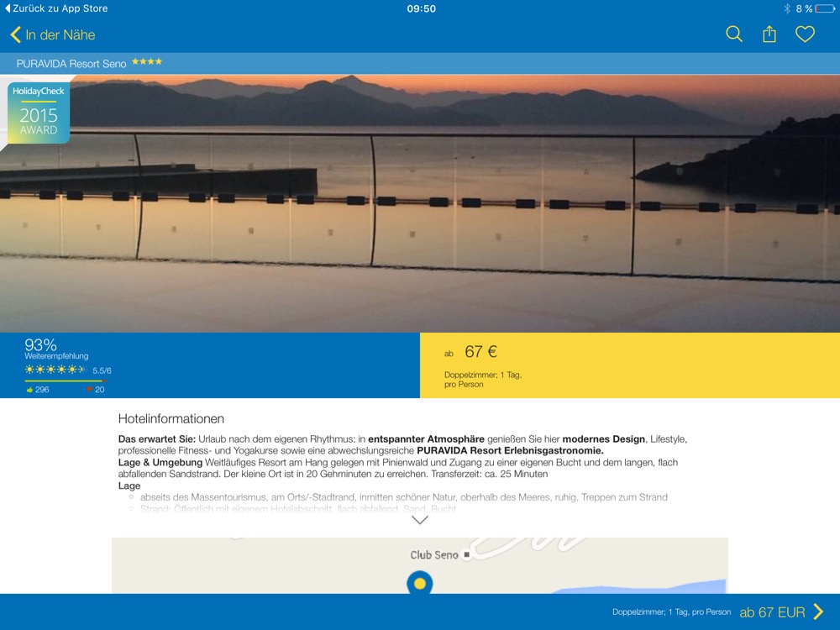The image size is (840, 630).
Task: Open the share sheet icon
Action: click(x=769, y=34)
